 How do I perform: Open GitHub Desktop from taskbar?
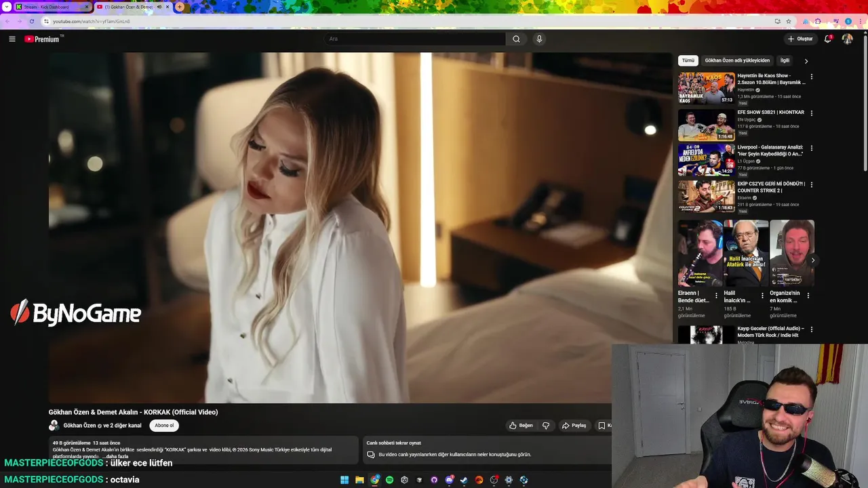434,480
